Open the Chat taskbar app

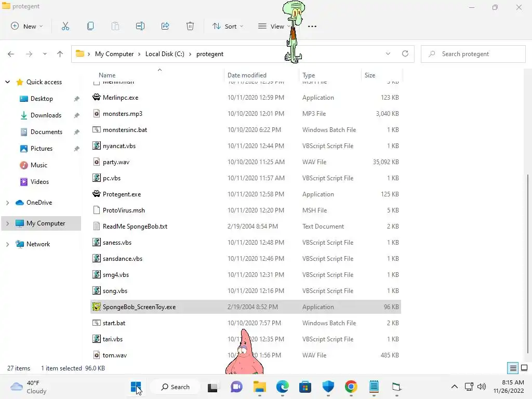click(x=236, y=387)
